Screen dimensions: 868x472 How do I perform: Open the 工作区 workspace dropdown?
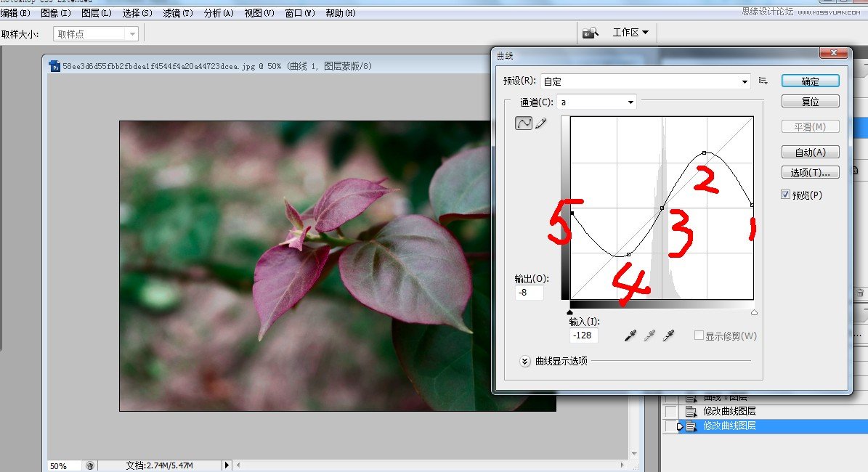[x=630, y=33]
